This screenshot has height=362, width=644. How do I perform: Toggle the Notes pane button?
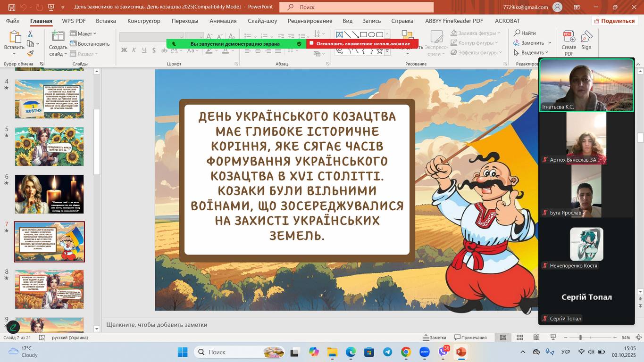pyautogui.click(x=435, y=337)
